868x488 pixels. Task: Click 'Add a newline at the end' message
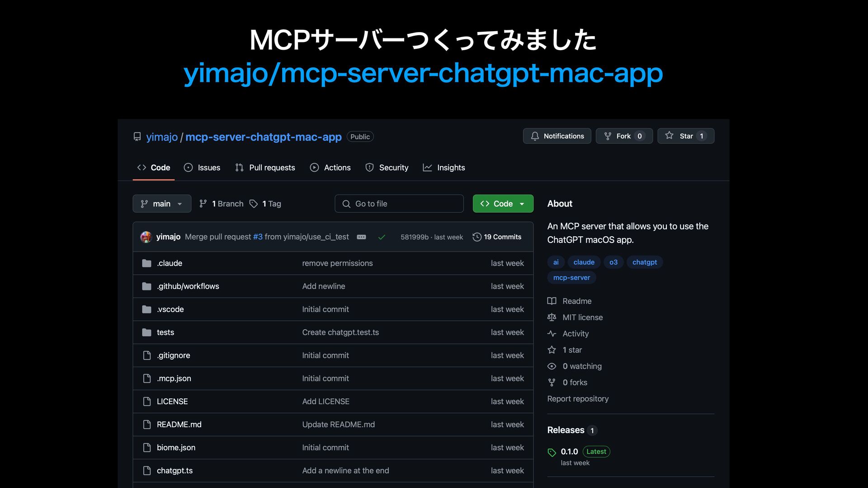pos(345,470)
